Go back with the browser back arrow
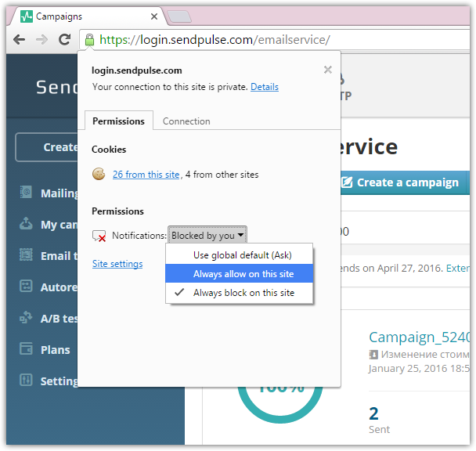Image resolution: width=476 pixels, height=451 pixels. click(19, 39)
